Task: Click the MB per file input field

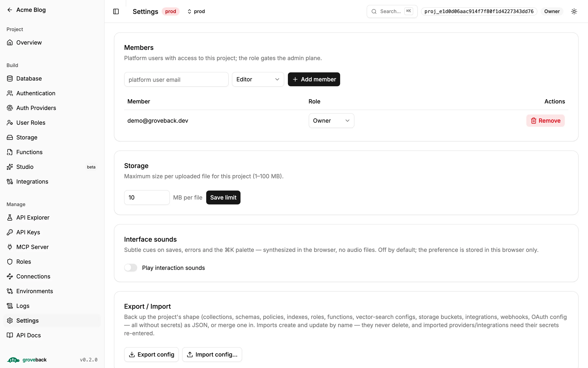Action: click(147, 198)
